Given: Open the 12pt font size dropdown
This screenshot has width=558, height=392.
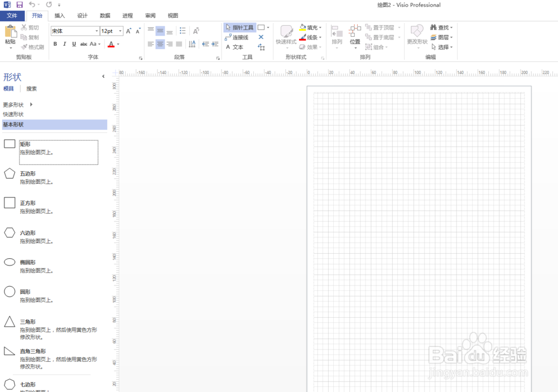Looking at the screenshot, I should tap(121, 31).
